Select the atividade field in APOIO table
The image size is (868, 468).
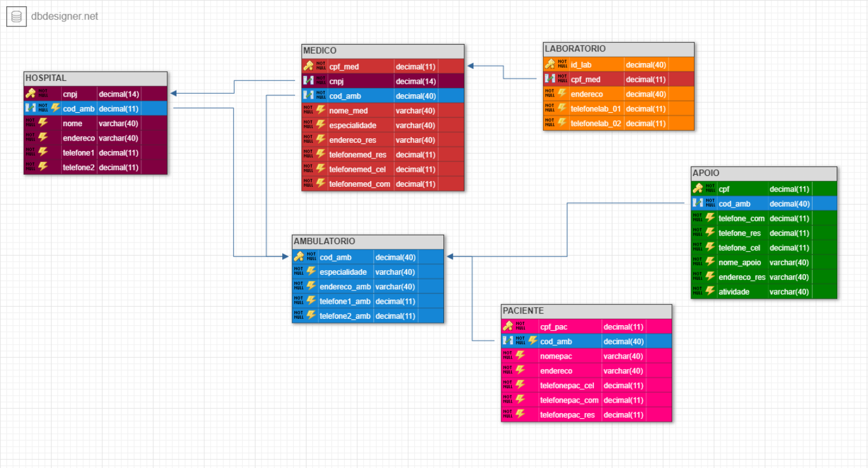[x=734, y=292]
